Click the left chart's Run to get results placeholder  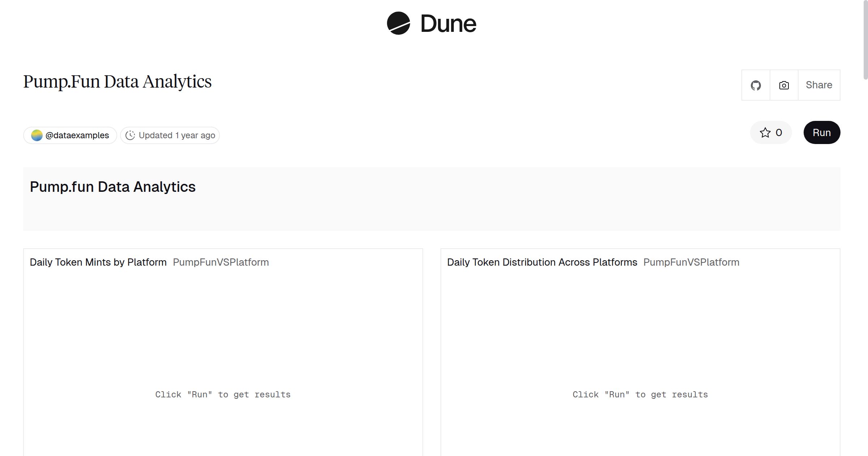coord(223,394)
